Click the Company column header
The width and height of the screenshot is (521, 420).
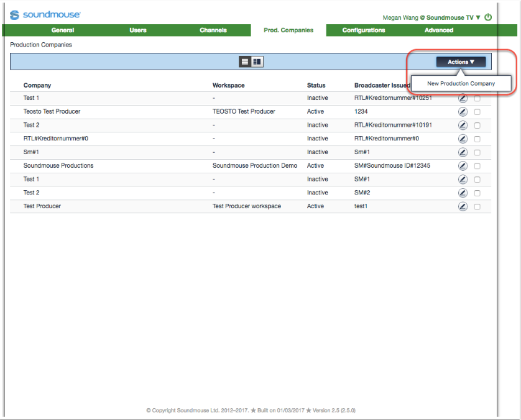pyautogui.click(x=37, y=85)
